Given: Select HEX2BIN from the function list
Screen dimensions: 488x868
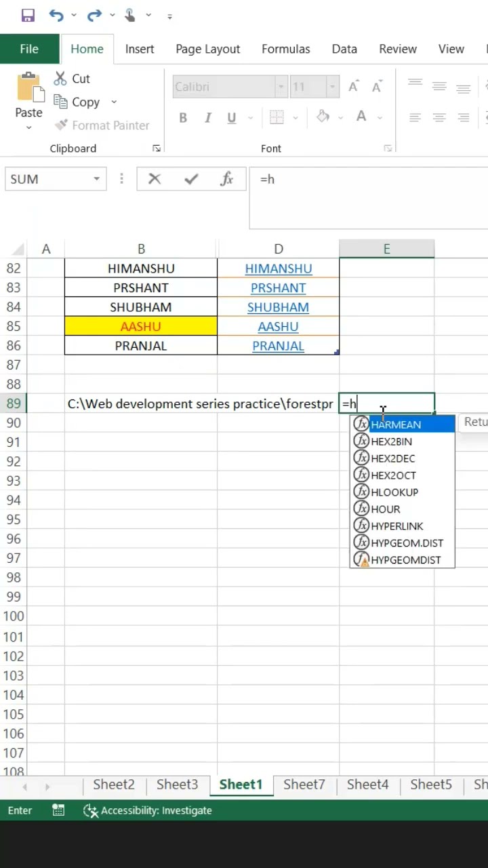Looking at the screenshot, I should 403,441.
